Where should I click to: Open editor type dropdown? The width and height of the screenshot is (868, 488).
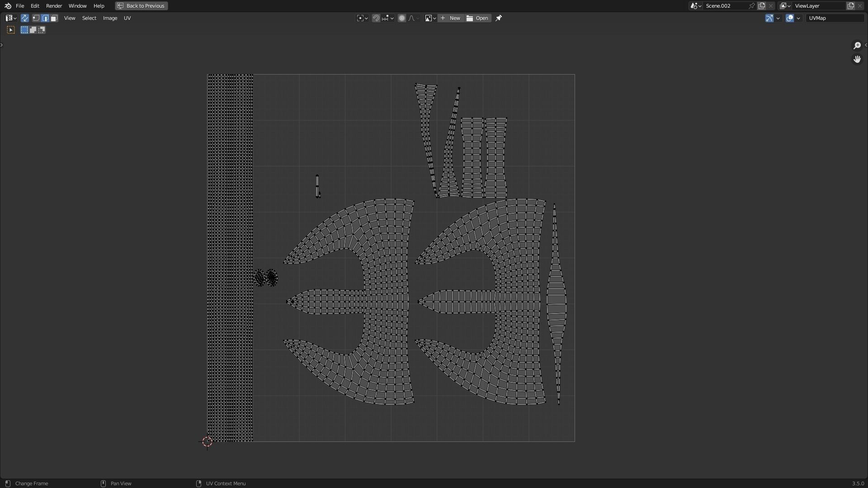tap(11, 18)
